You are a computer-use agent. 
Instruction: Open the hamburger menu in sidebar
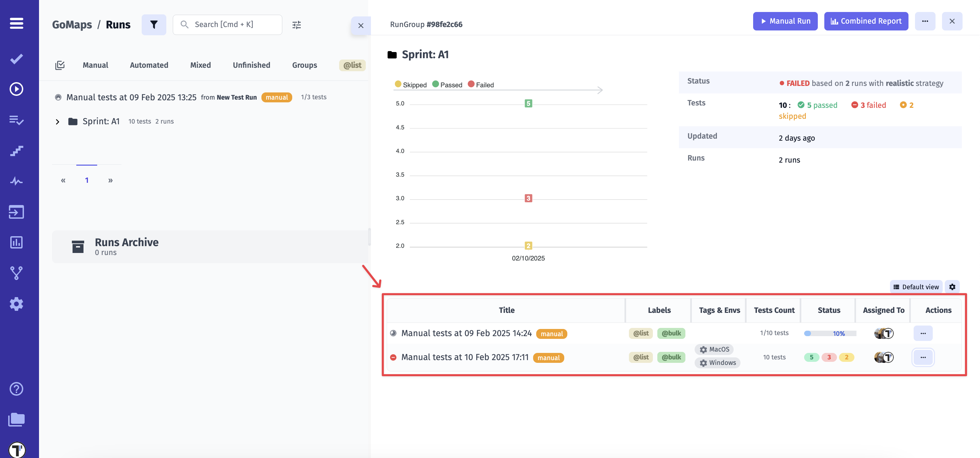pos(16,23)
